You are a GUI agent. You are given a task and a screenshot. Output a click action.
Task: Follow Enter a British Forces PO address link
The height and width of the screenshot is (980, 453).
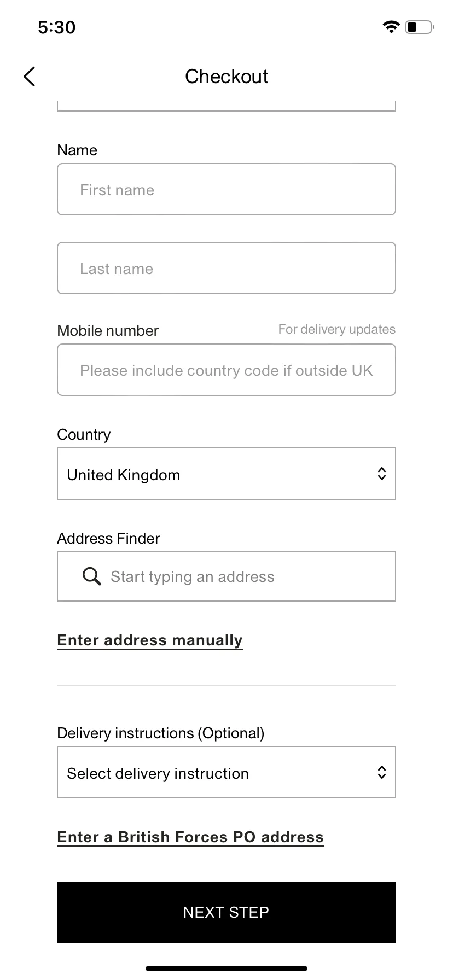click(x=190, y=837)
